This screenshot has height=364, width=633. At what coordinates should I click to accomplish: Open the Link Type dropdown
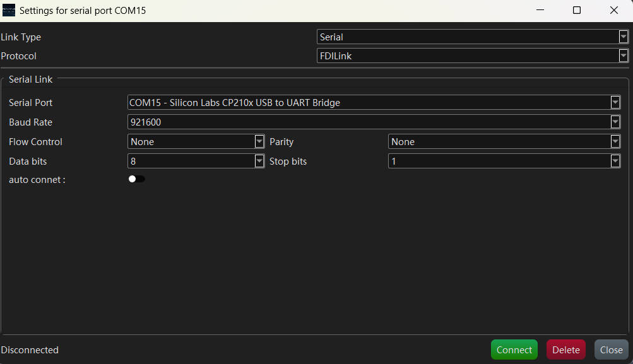click(472, 37)
